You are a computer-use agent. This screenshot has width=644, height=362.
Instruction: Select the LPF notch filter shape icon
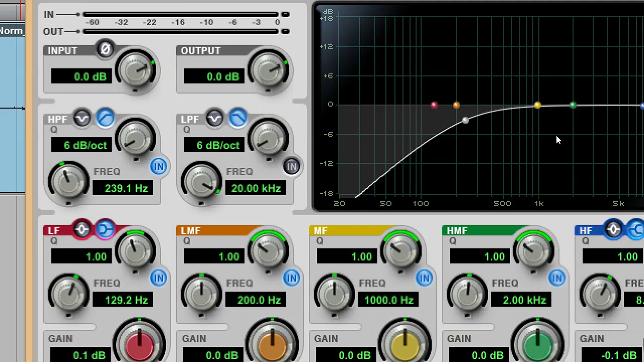point(215,118)
